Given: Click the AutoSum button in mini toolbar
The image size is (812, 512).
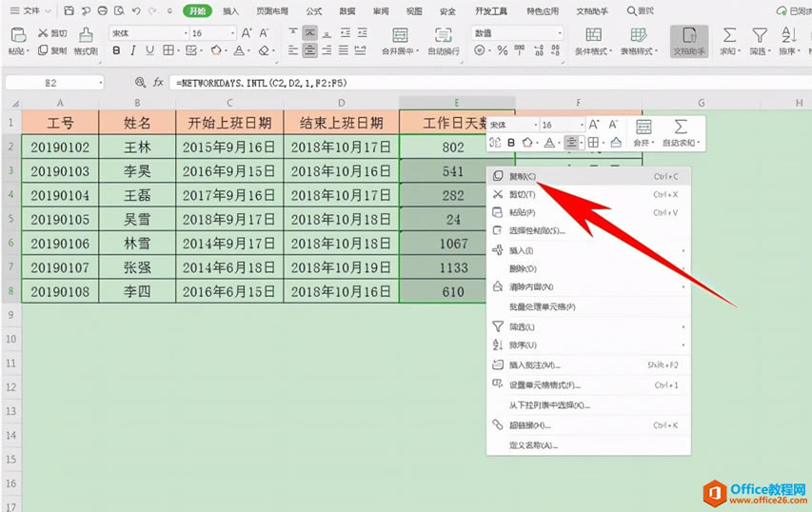Looking at the screenshot, I should (x=681, y=133).
